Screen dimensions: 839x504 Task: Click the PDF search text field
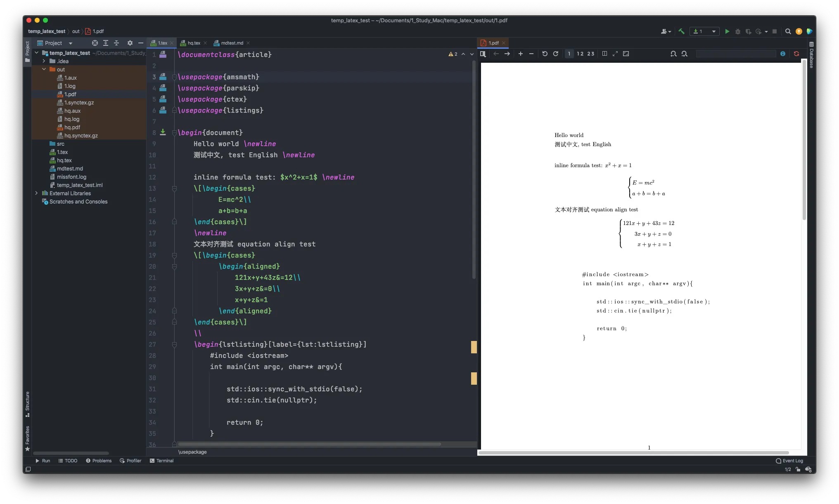735,54
